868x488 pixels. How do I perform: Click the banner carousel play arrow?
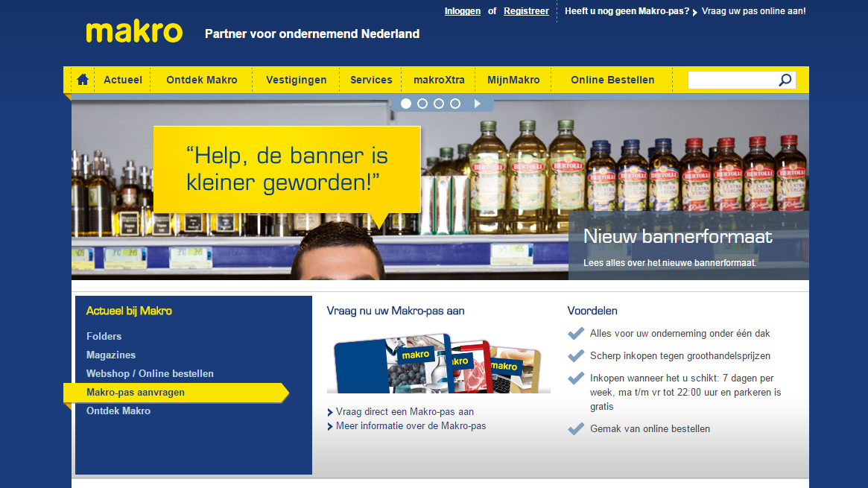pos(477,104)
